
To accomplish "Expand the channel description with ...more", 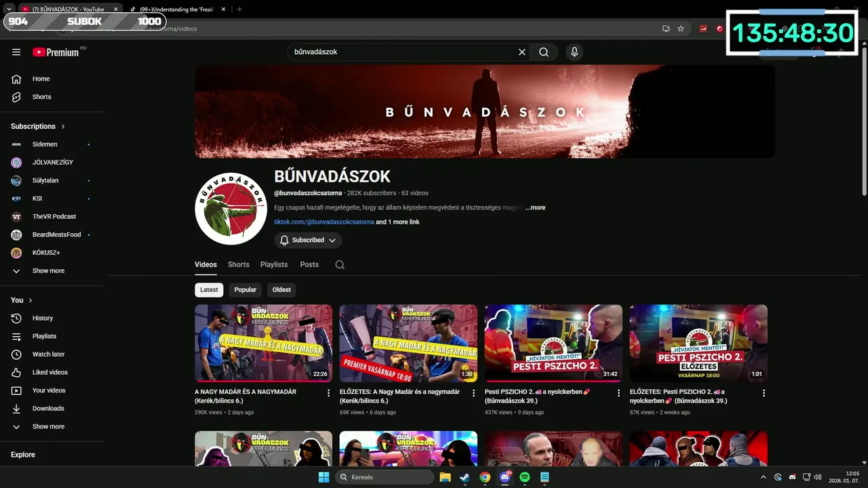I will [x=535, y=207].
